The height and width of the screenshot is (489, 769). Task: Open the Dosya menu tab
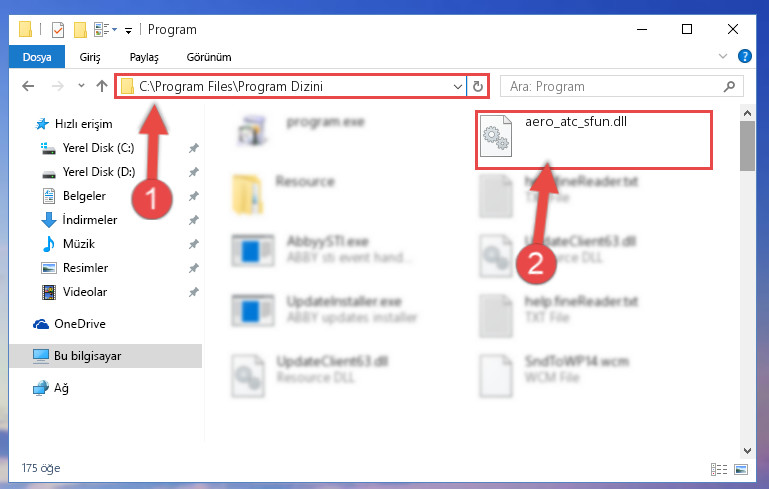point(37,57)
